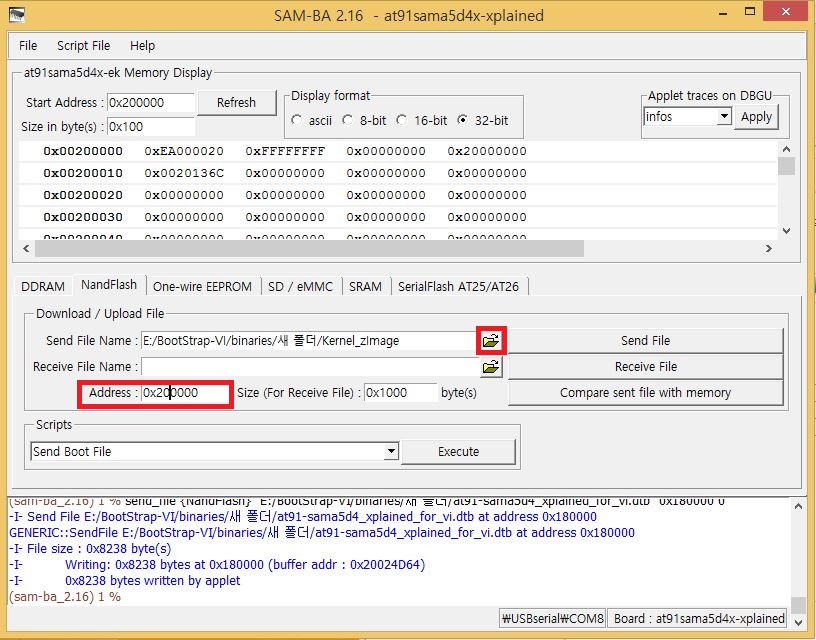Switch to the SerialFlash AT25/AT26 tab
This screenshot has height=640, width=816.
(458, 286)
